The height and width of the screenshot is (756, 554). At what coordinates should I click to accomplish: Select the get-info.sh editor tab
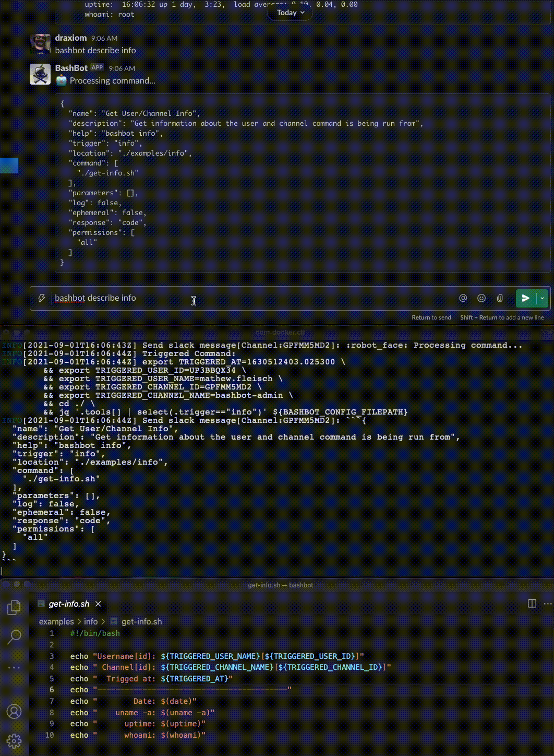pos(69,604)
